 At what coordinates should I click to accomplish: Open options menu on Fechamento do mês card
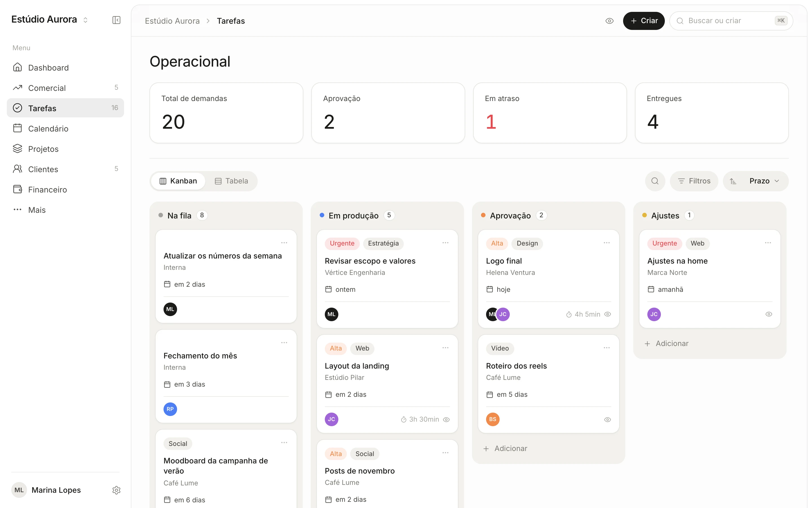coord(284,342)
